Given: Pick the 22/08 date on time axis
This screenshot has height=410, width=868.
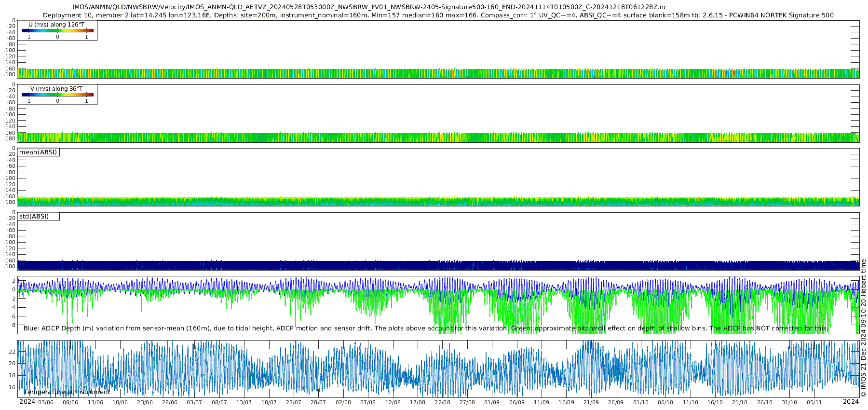Looking at the screenshot, I should (x=442, y=403).
